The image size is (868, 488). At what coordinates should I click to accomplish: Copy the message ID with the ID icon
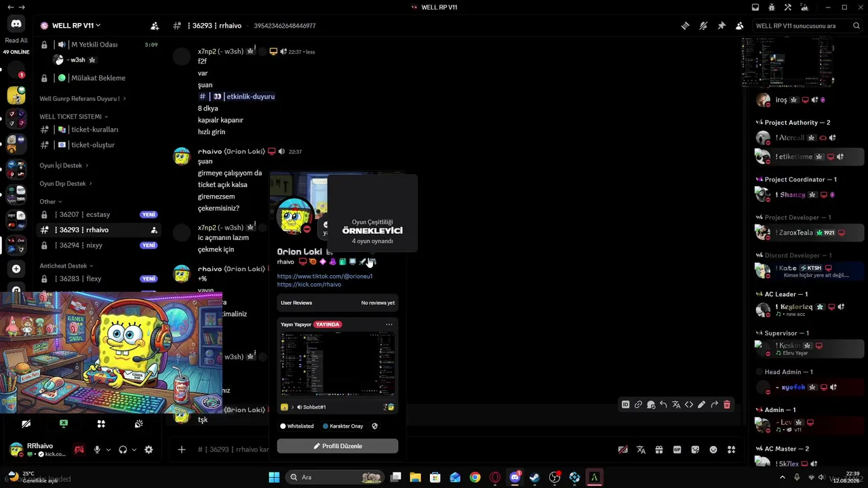pyautogui.click(x=625, y=405)
